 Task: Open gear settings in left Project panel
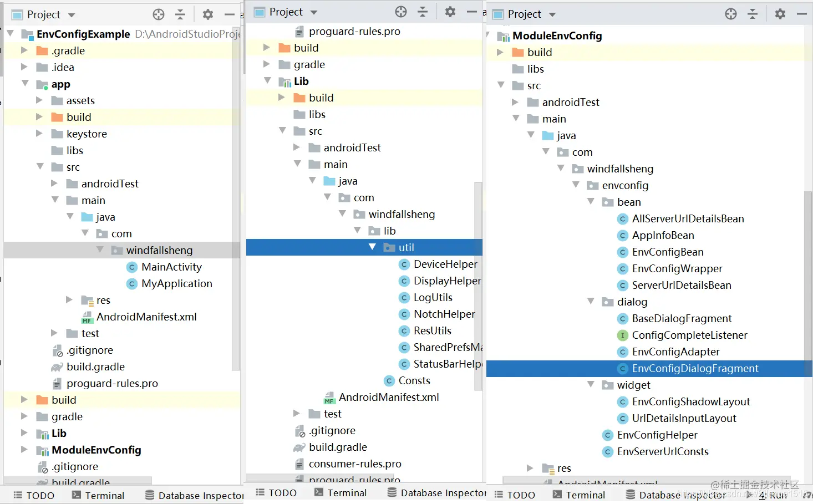[208, 14]
